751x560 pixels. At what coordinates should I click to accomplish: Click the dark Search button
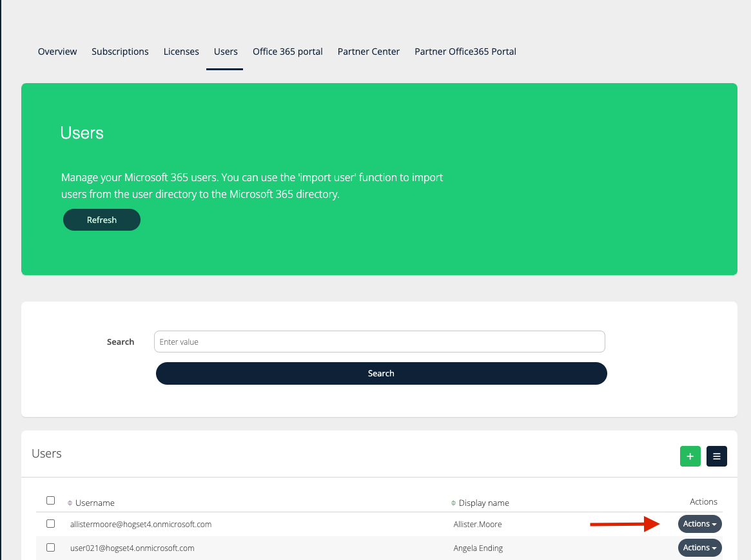tap(381, 373)
